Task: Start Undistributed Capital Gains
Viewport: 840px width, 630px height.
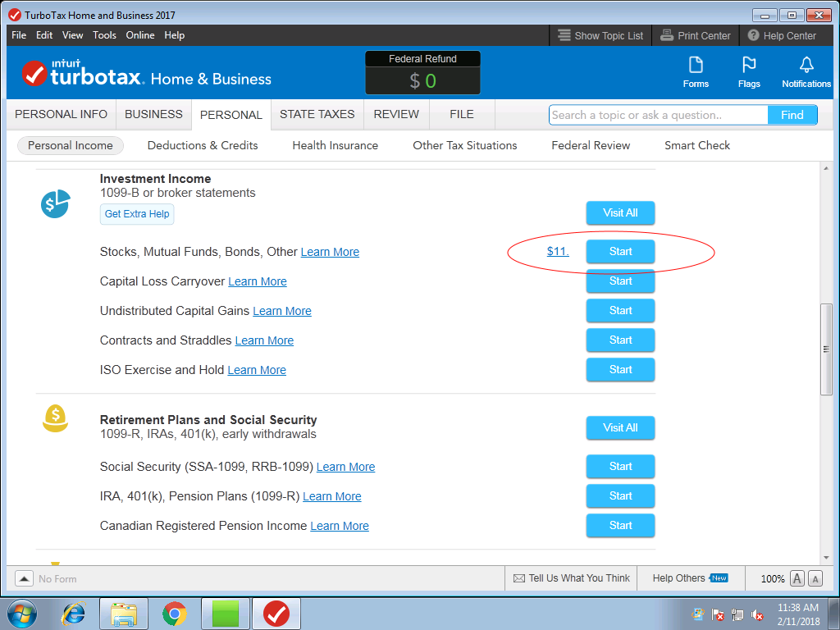Action: (x=620, y=311)
